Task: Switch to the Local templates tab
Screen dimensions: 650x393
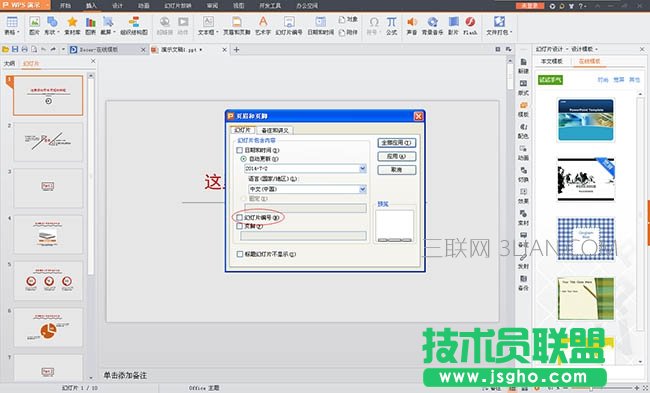Action: coord(552,61)
